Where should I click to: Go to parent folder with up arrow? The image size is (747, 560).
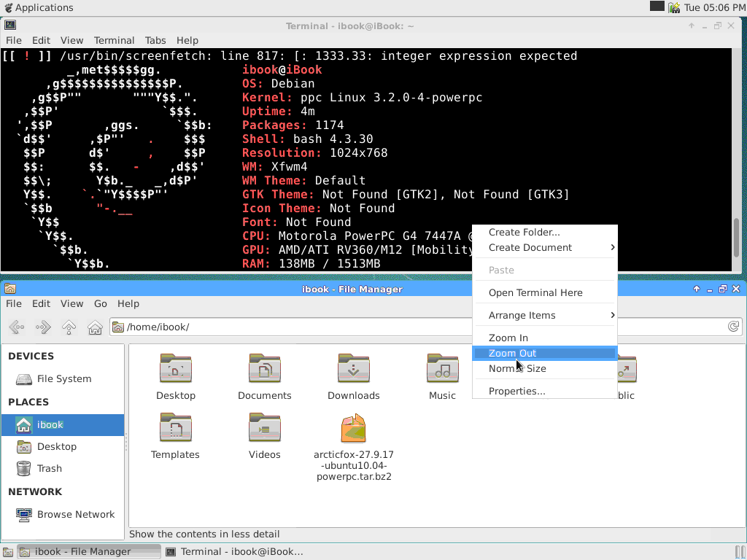point(69,327)
